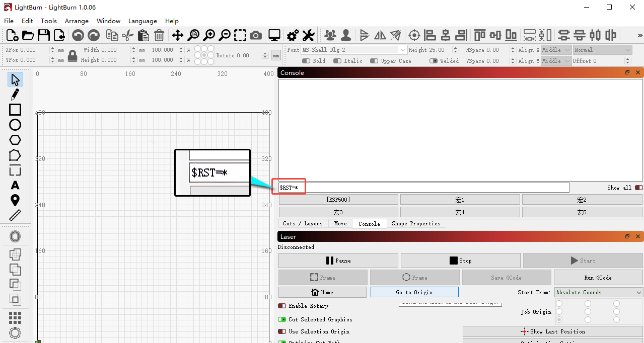
Task: Toggle the Welded text switch
Action: pos(434,61)
